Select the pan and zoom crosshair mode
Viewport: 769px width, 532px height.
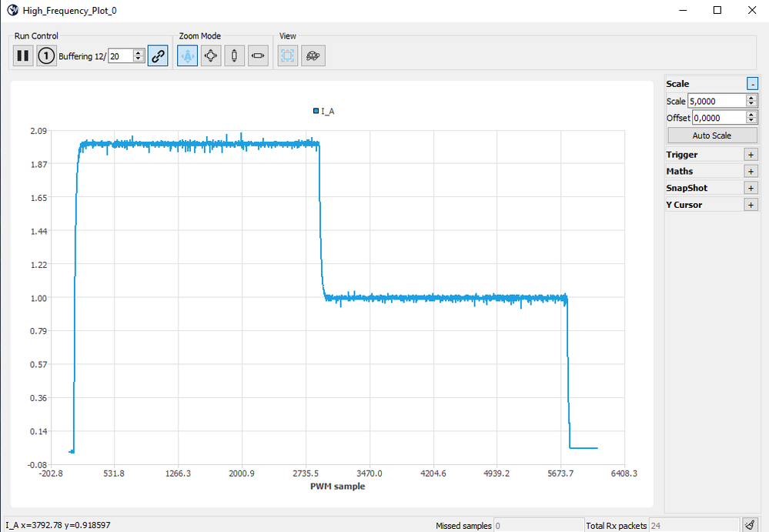click(211, 55)
